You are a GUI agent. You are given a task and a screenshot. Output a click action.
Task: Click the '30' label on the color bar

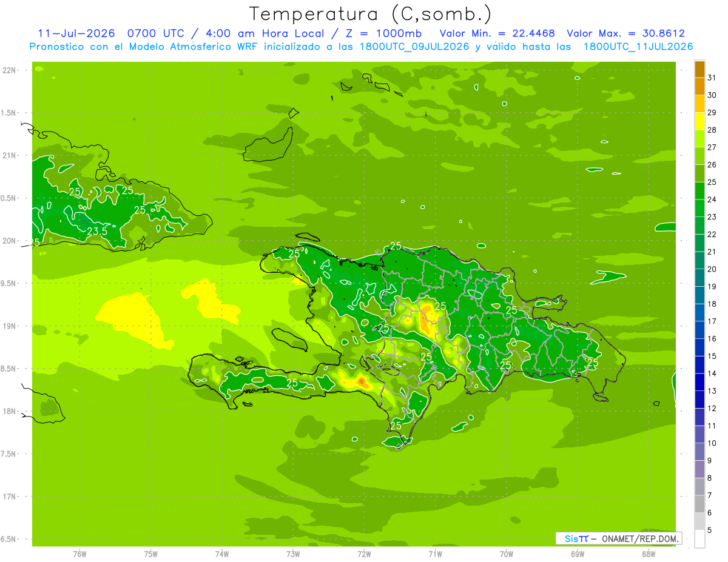pyautogui.click(x=712, y=95)
